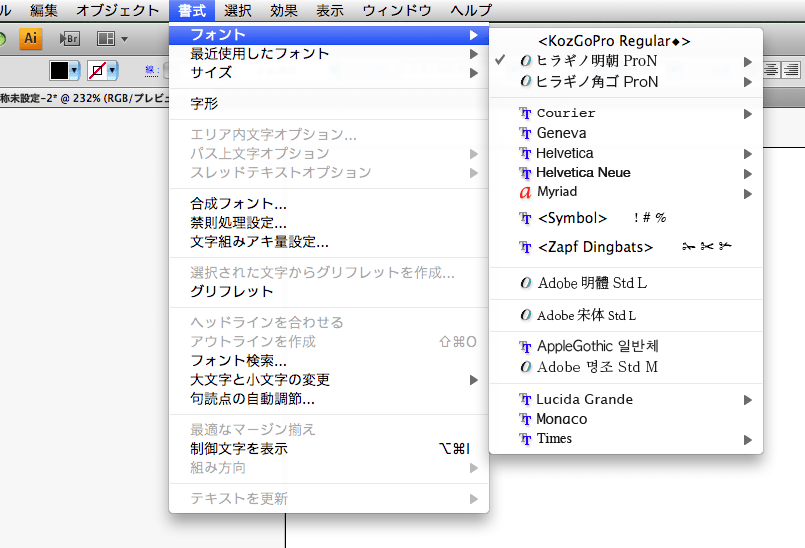
Task: Expand ヒラギノ角ゴ ProN style arrow
Action: coord(748,82)
